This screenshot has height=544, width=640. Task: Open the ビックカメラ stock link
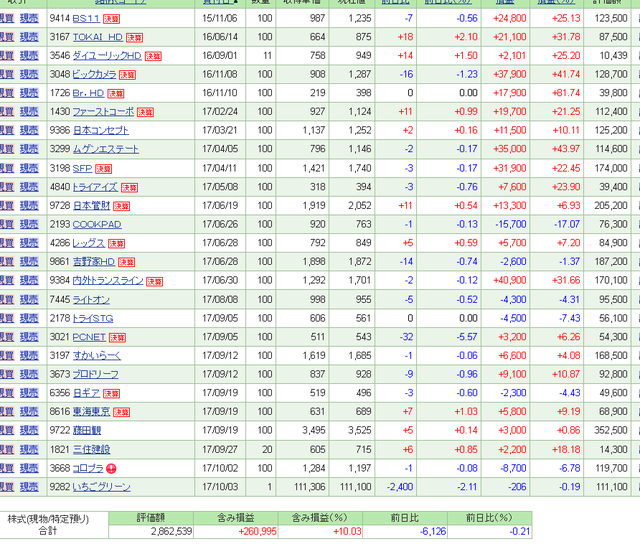(94, 74)
